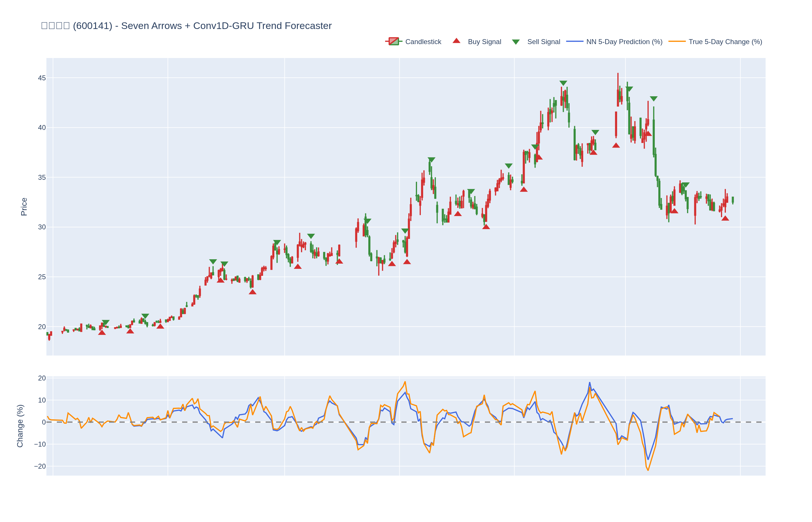Click the −20 tick label on Change axis
This screenshot has width=812, height=522.
pos(40,466)
